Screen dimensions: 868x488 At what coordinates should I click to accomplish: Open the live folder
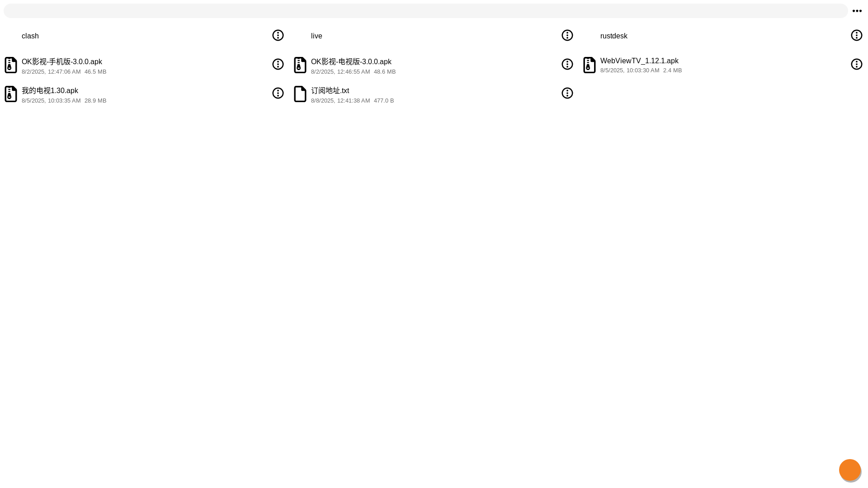click(316, 36)
